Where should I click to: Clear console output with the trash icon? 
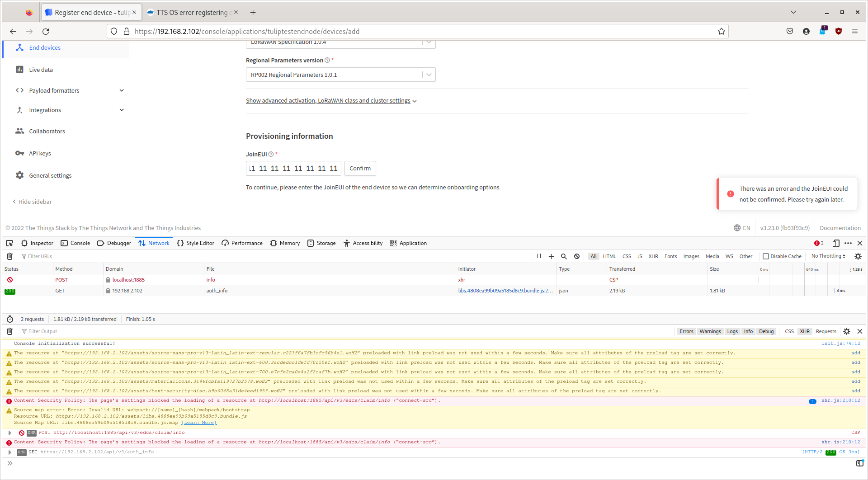pyautogui.click(x=9, y=331)
